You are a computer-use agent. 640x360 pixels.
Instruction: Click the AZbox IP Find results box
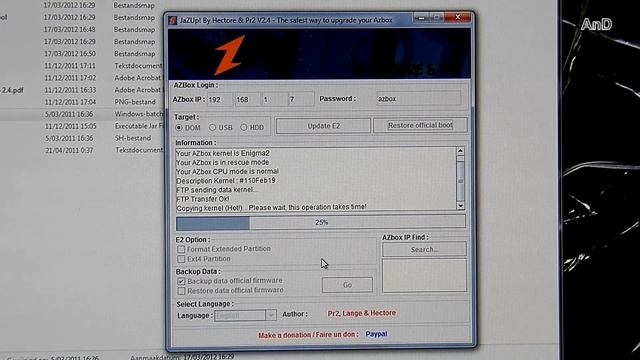[x=424, y=275]
